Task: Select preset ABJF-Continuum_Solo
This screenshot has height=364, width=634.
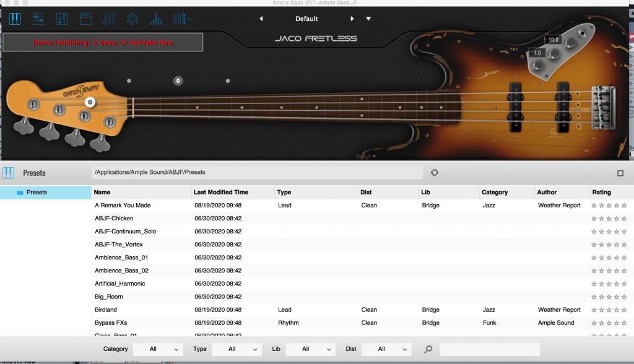Action: [x=125, y=232]
